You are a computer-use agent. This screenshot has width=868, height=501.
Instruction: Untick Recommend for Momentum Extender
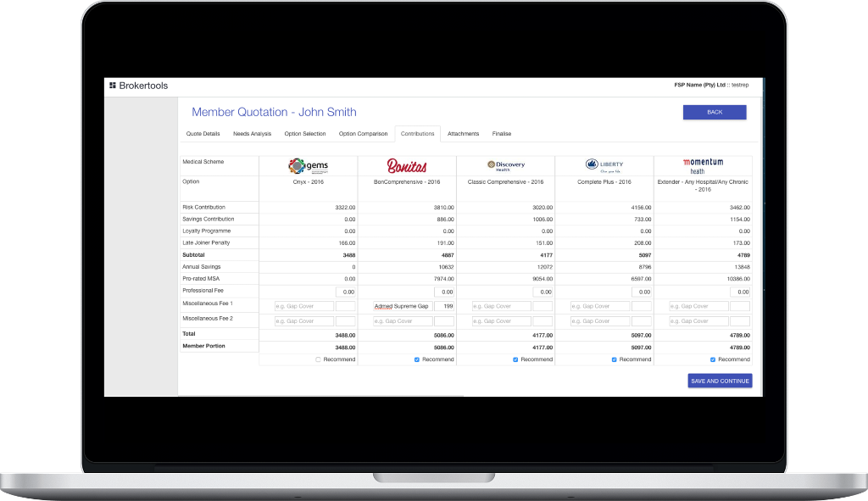[713, 359]
